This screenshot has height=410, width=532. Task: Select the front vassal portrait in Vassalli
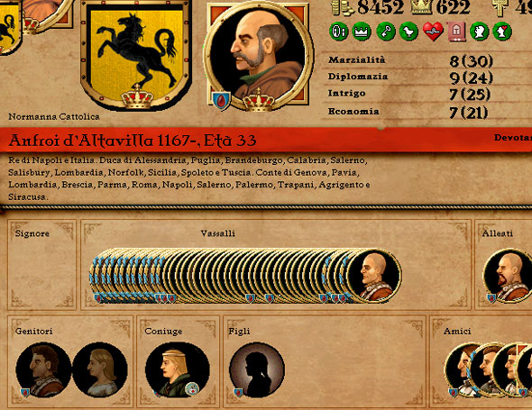(x=373, y=276)
